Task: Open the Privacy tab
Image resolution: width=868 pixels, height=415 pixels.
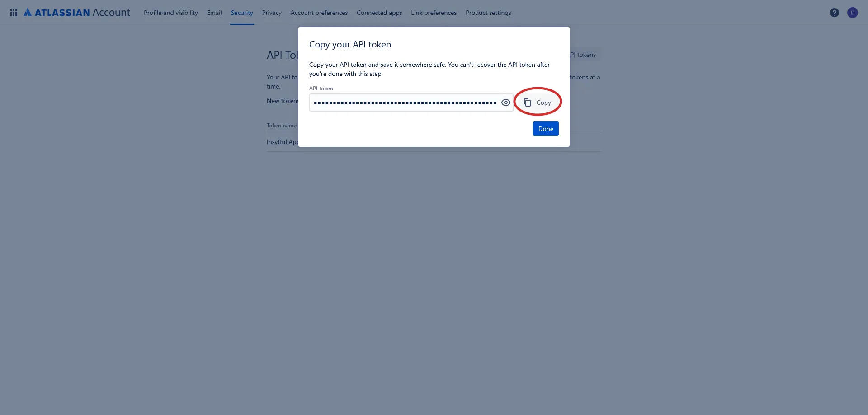Action: coord(271,13)
